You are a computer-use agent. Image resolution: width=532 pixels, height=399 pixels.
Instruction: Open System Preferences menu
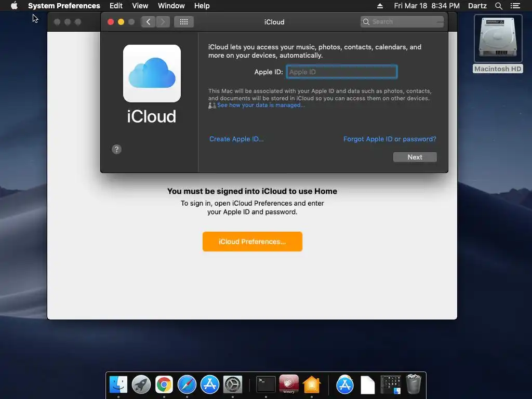coord(64,6)
